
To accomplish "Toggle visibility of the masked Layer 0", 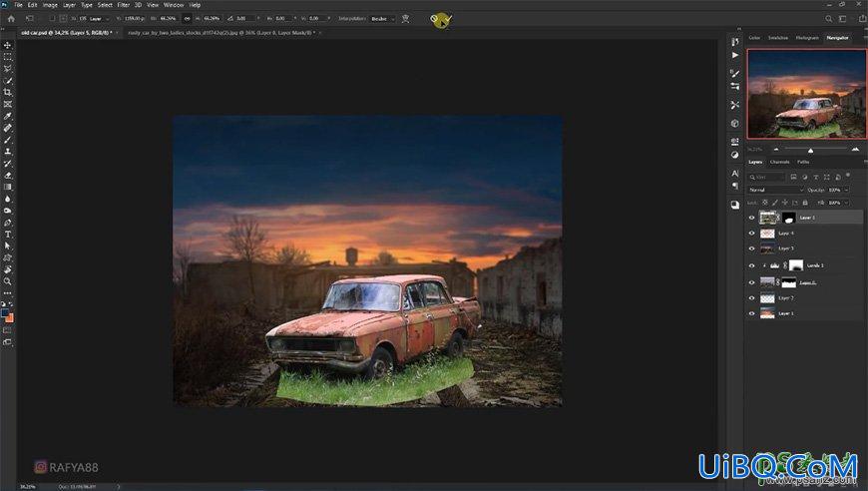I will pyautogui.click(x=751, y=282).
